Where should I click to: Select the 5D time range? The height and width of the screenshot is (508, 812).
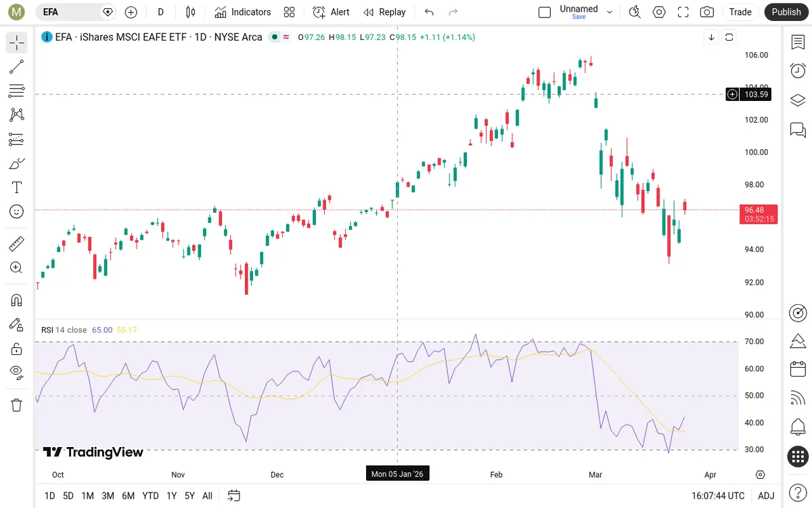click(68, 496)
